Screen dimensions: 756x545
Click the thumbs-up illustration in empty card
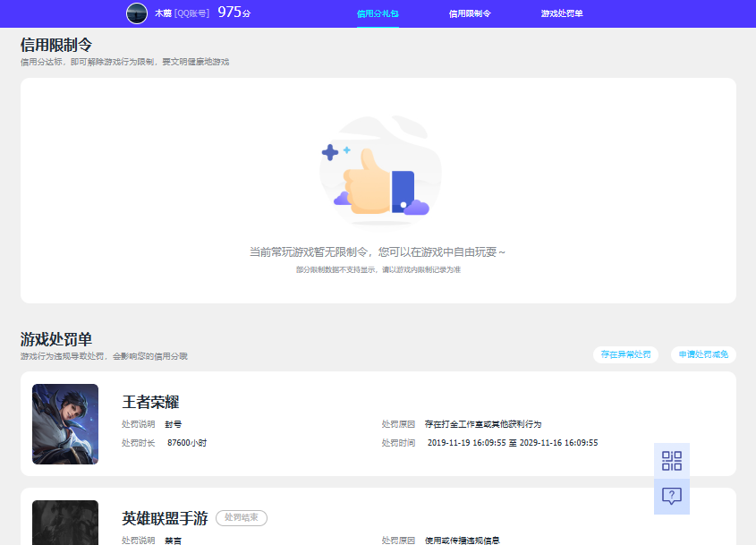[x=380, y=171]
